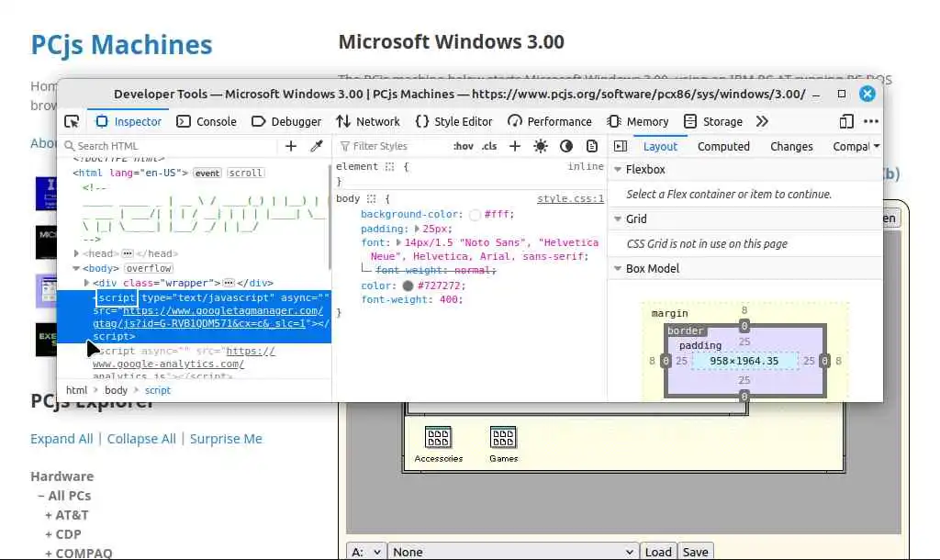Switch to the Network panel
The width and height of the screenshot is (940, 560).
368,122
